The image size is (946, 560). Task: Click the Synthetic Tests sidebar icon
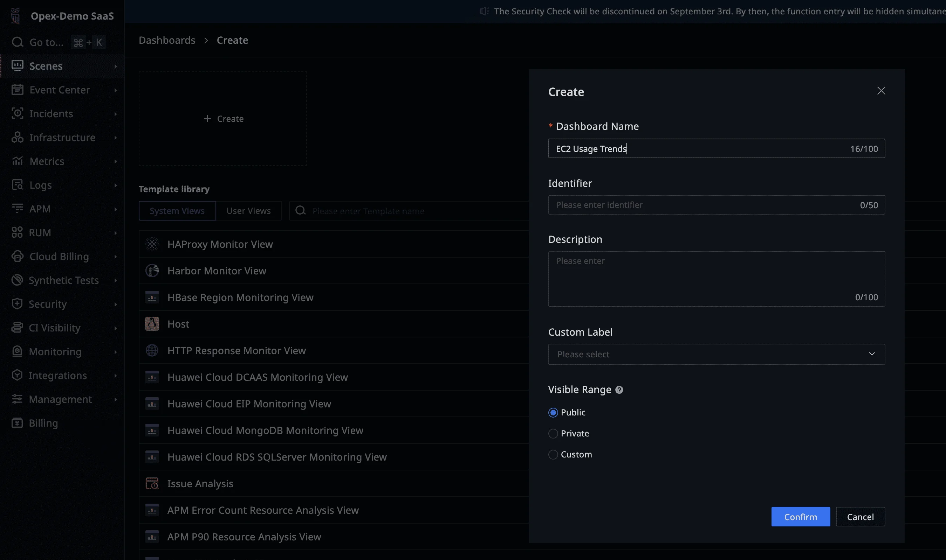17,280
